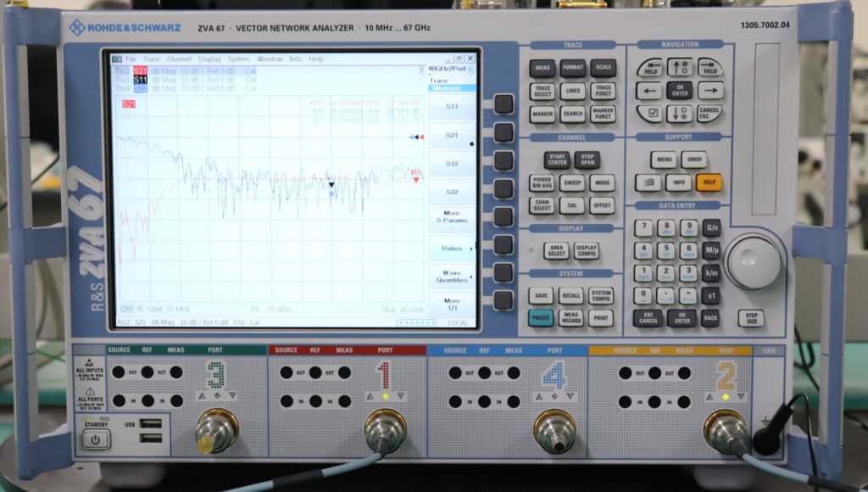Image resolution: width=868 pixels, height=492 pixels.
Task: Push the START CENTER key
Action: 557,159
